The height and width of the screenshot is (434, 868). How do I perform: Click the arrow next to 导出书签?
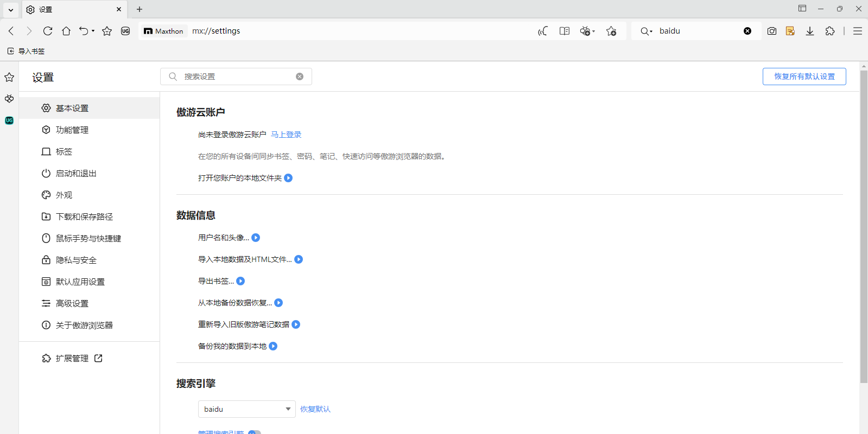pyautogui.click(x=240, y=281)
